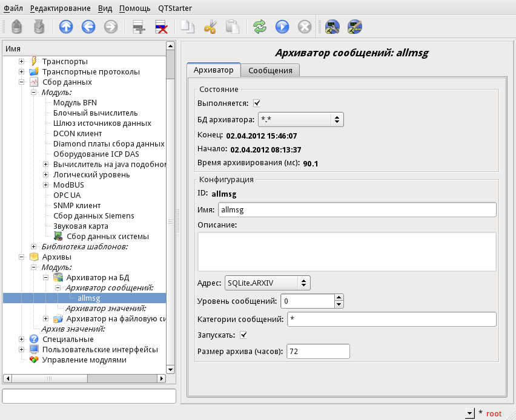Image resolution: width=516 pixels, height=420 pixels.
Task: Click the blue Start auto-update play icon
Action: tap(282, 27)
